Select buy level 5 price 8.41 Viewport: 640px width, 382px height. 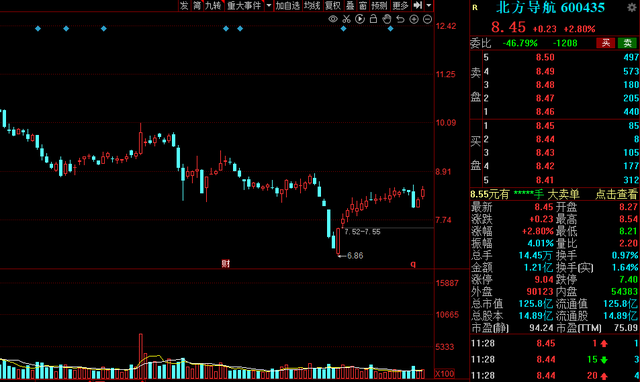point(545,180)
